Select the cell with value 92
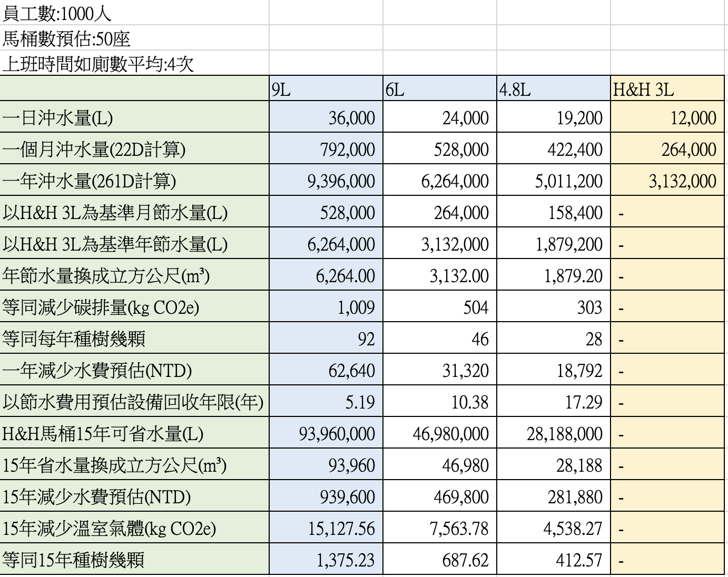Image resolution: width=728 pixels, height=577 pixels. click(326, 338)
